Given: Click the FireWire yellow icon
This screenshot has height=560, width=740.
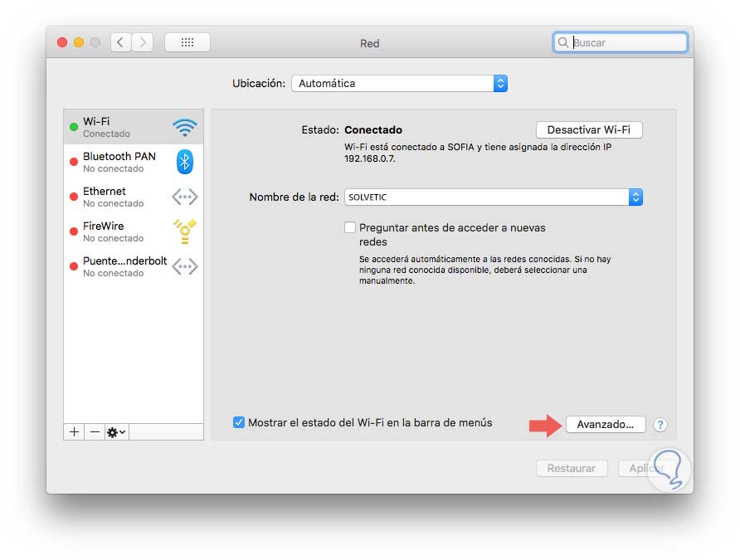Looking at the screenshot, I should click(184, 231).
